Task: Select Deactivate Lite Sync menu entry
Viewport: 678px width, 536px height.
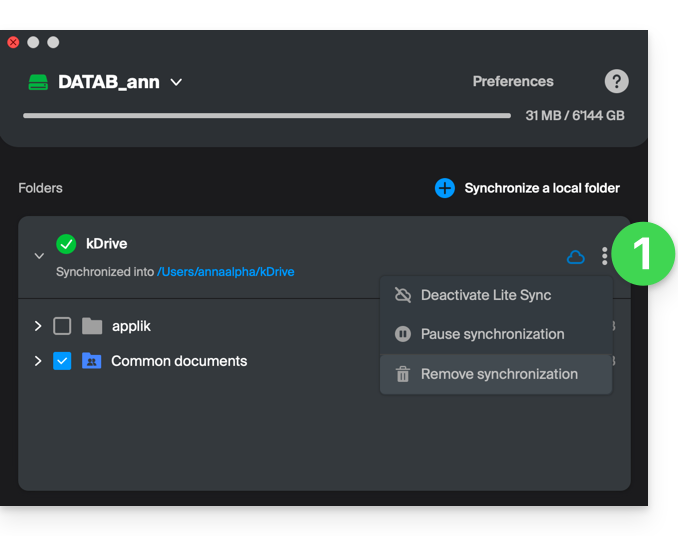Action: point(486,295)
